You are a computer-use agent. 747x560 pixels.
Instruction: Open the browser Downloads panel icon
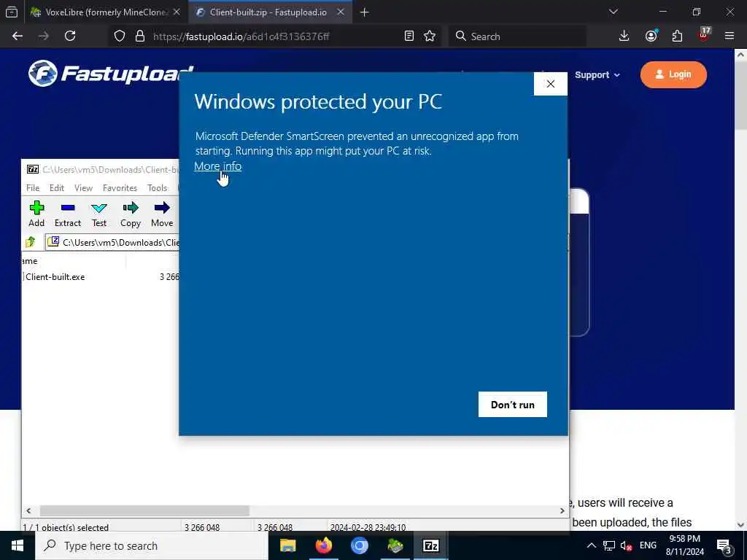point(624,36)
